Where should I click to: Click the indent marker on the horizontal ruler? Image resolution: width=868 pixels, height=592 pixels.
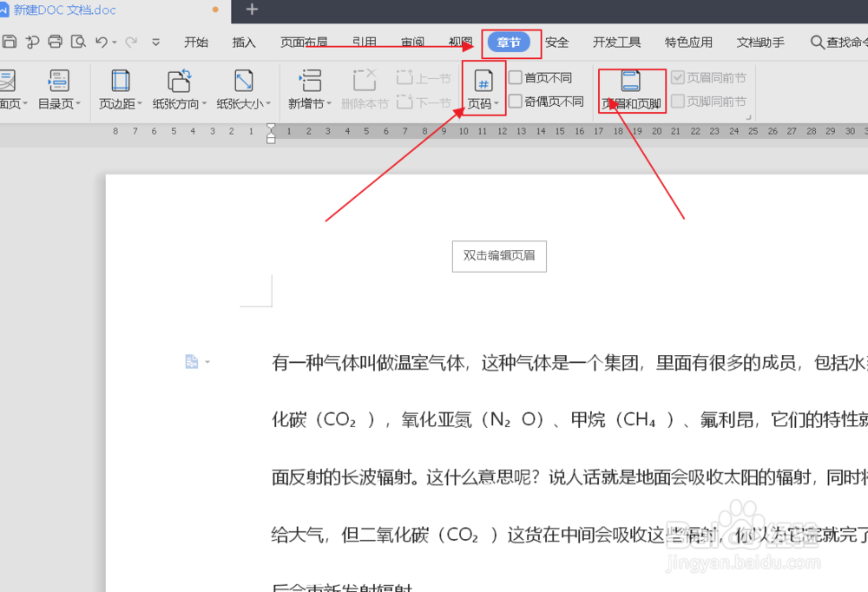[271, 133]
